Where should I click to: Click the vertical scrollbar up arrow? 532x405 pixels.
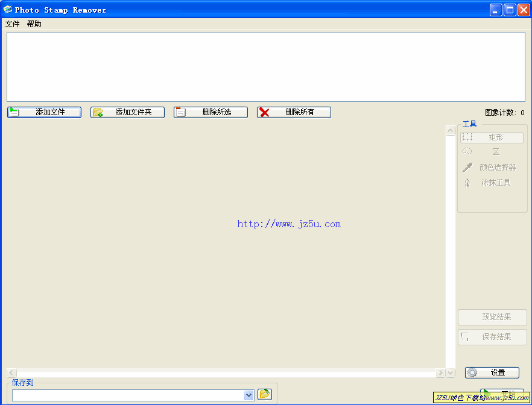(x=450, y=131)
